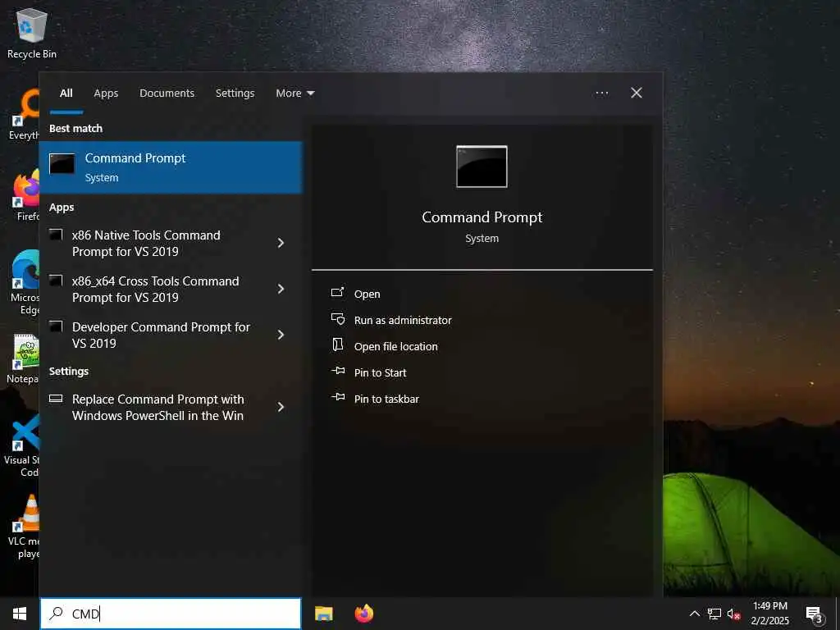840x630 pixels.
Task: Click the Microsoft Edge desktop shortcut
Action: pyautogui.click(x=25, y=282)
